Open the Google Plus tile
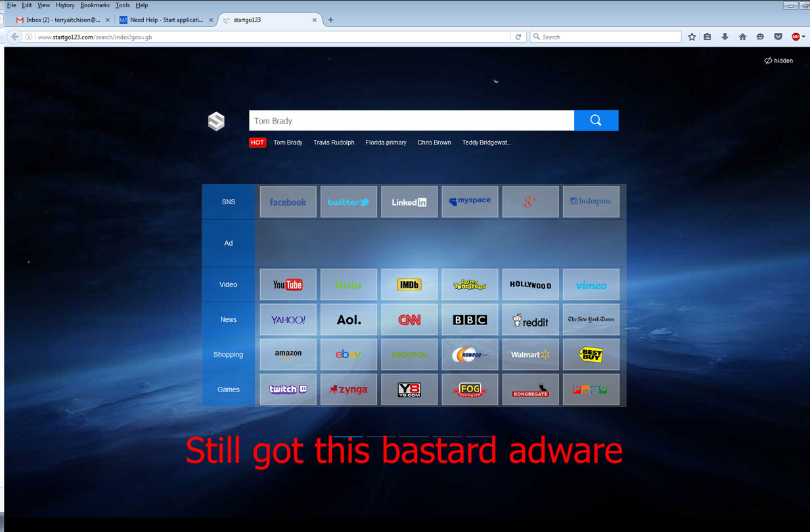 tap(530, 202)
